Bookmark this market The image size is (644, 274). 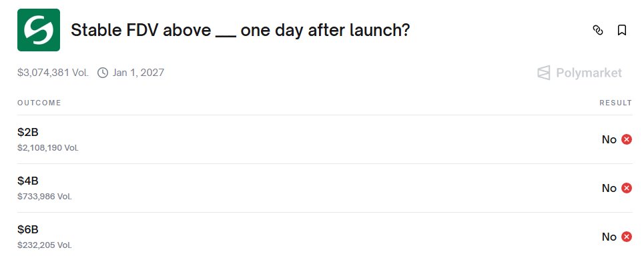(621, 30)
